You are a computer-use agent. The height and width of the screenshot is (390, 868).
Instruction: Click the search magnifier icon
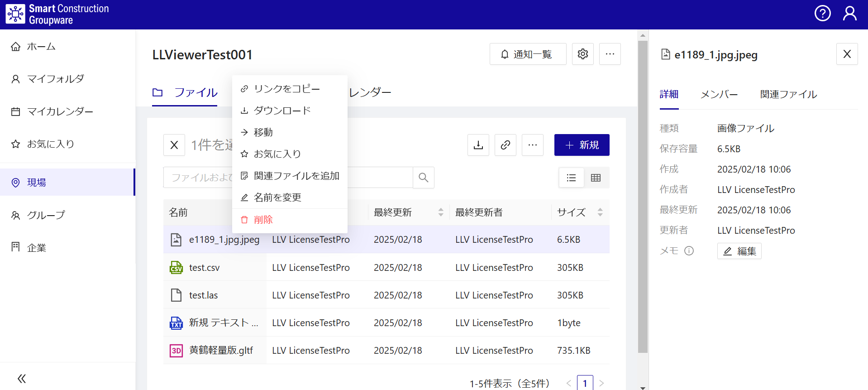pos(423,178)
